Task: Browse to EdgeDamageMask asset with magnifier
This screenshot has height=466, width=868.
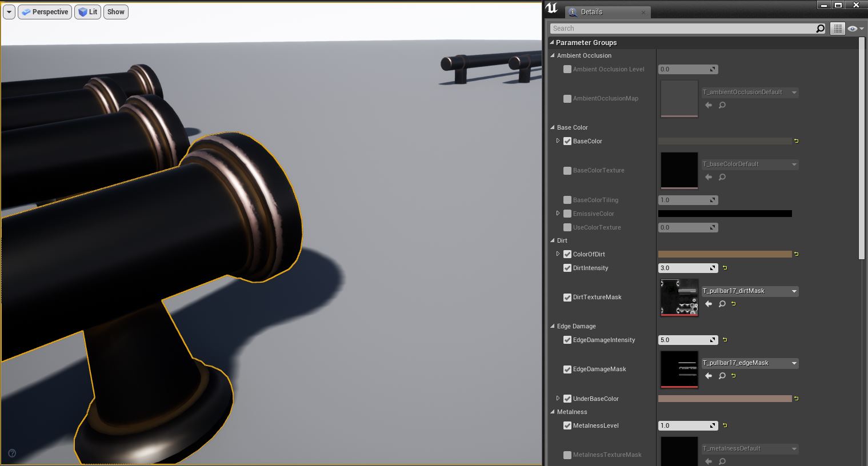Action: point(722,376)
